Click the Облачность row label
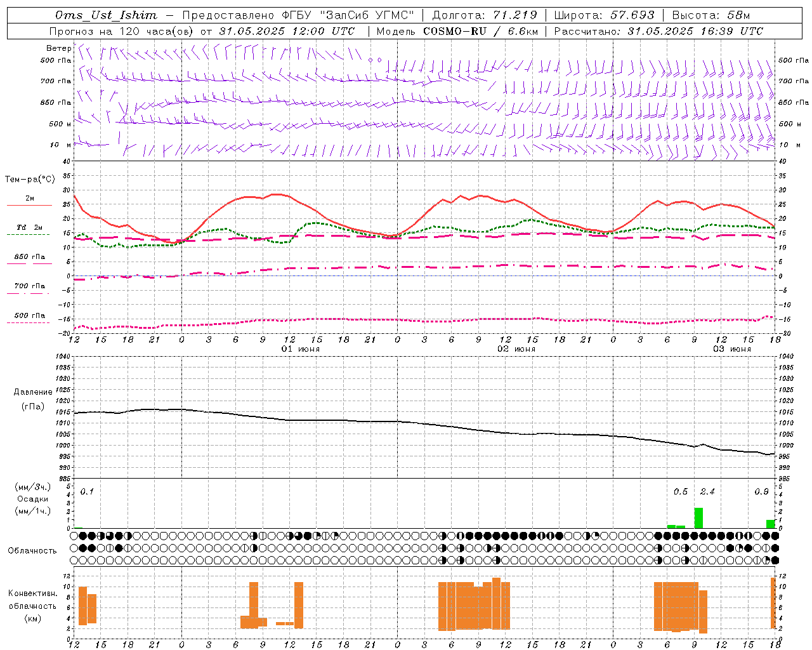The width and height of the screenshot is (812, 650). click(x=32, y=551)
